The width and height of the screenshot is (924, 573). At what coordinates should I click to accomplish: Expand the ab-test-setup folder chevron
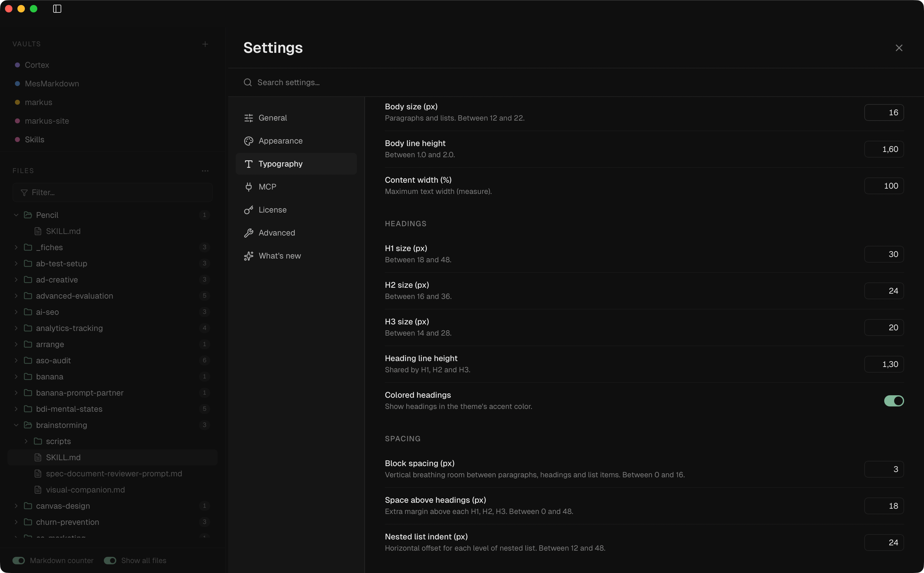point(16,264)
